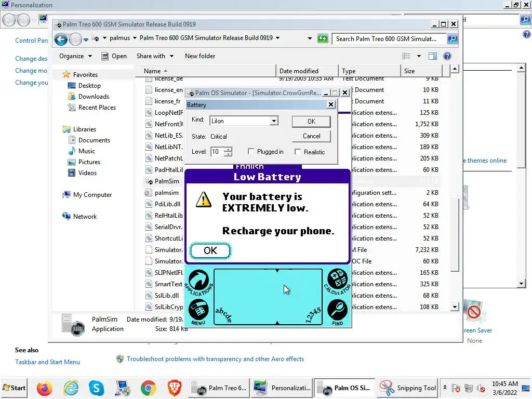The height and width of the screenshot is (399, 532).
Task: Enable the Realistic checkbox
Action: (298, 152)
